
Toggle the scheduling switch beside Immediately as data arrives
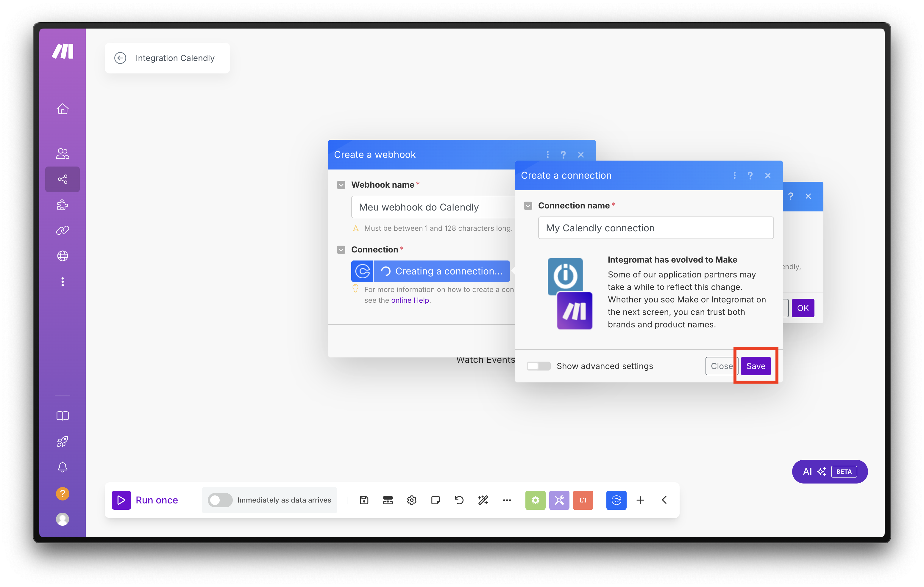[220, 500]
